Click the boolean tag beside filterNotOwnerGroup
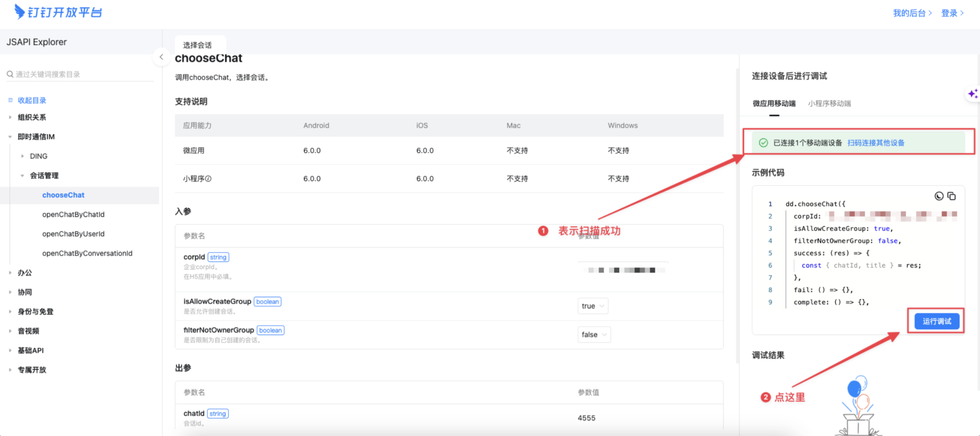Viewport: 980px width, 436px height. tap(270, 330)
